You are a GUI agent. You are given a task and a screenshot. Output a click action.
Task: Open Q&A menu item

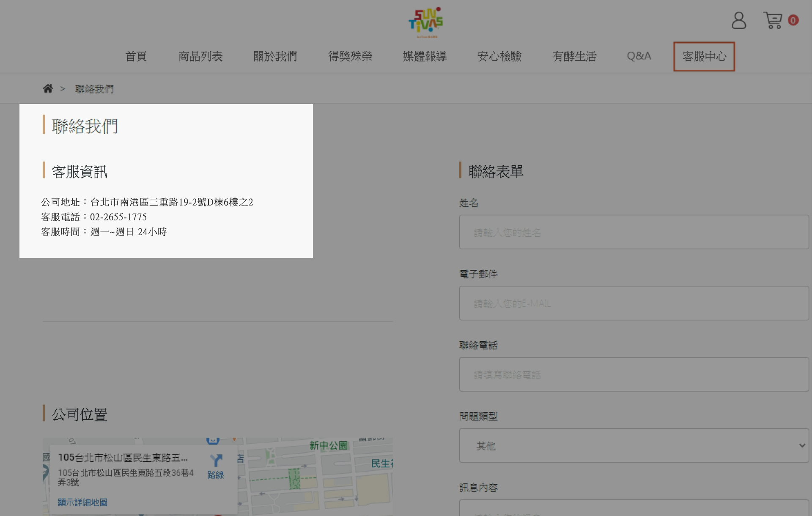pos(639,56)
